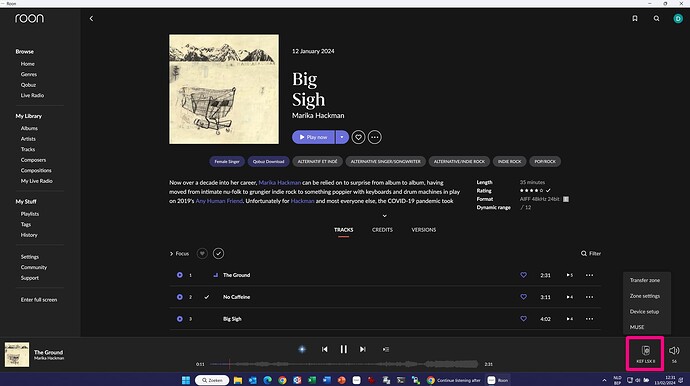Open play count for No Caffeine
Image resolution: width=690 pixels, height=386 pixels.
coord(569,297)
